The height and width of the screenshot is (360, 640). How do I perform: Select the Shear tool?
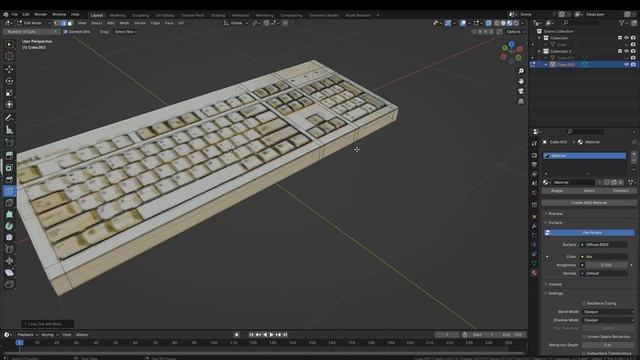click(x=9, y=273)
